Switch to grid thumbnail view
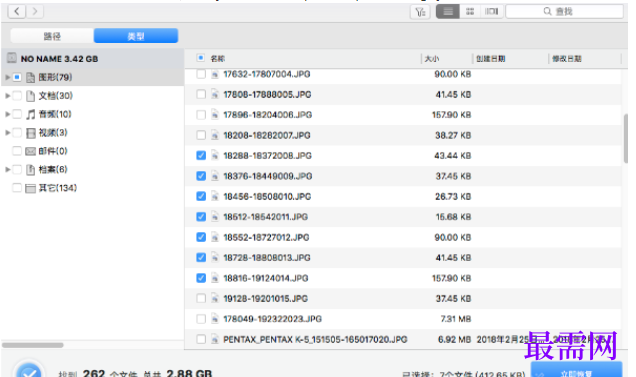 [x=470, y=12]
